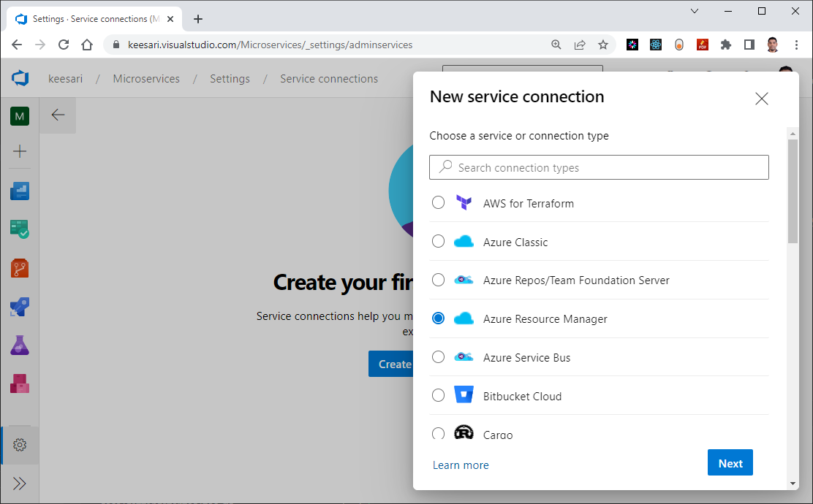Image resolution: width=813 pixels, height=504 pixels.
Task: Select Bitbucket Cloud radio button
Action: click(x=438, y=395)
